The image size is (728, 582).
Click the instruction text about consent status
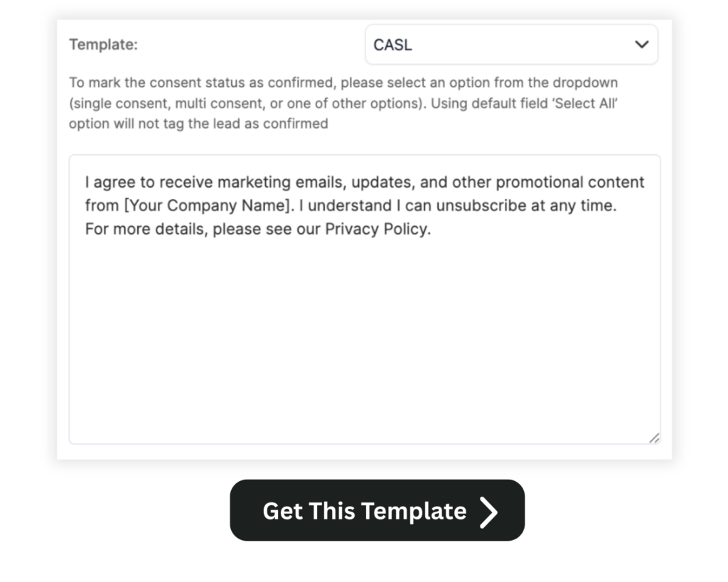click(343, 103)
